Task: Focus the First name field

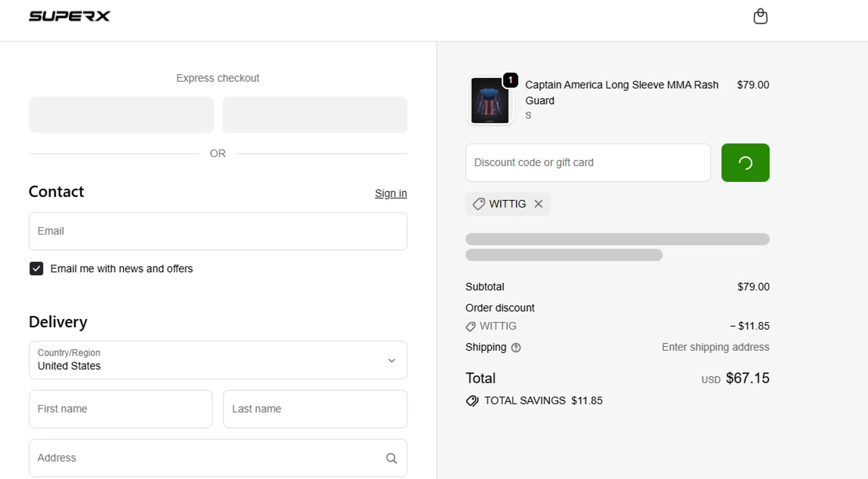Action: [120, 409]
